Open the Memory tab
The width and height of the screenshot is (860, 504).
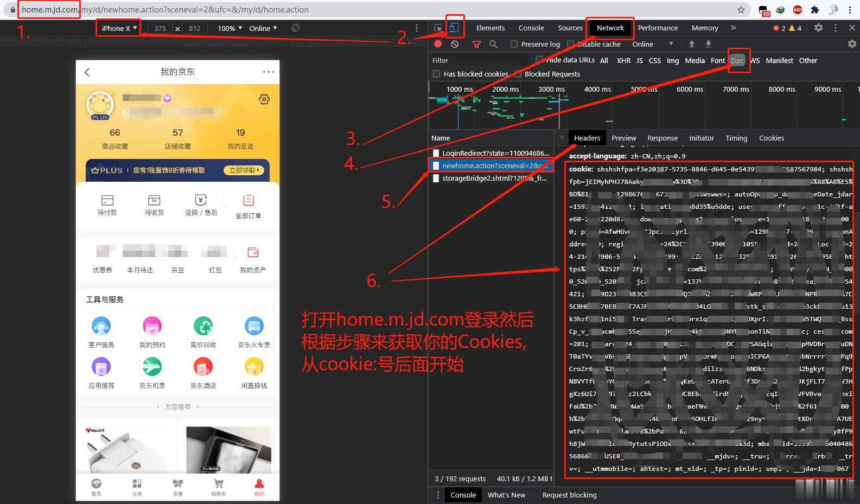pos(705,28)
